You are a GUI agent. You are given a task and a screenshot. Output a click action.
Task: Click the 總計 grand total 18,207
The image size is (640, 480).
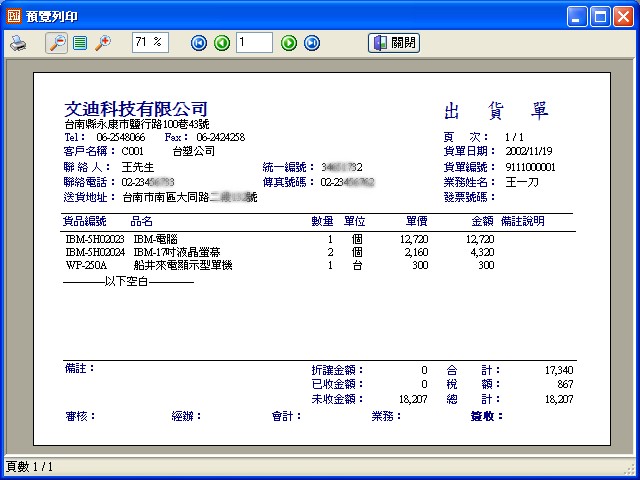559,399
